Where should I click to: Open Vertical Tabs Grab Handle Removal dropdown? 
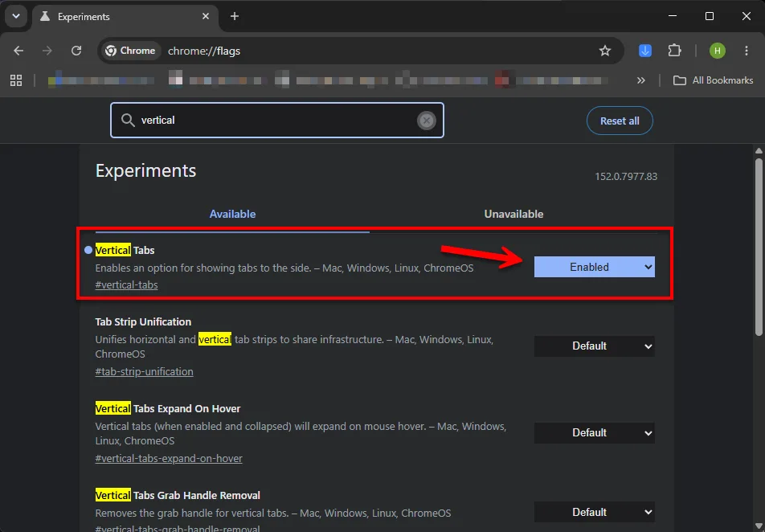pos(595,512)
